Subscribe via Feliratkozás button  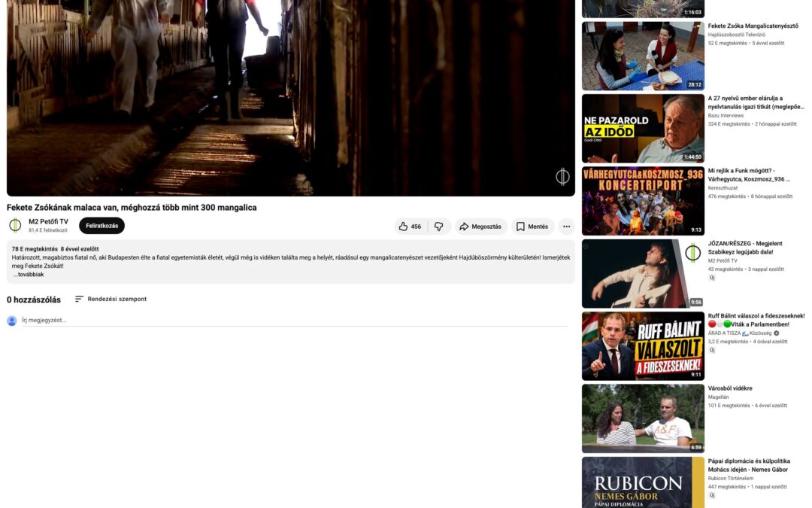click(x=102, y=226)
